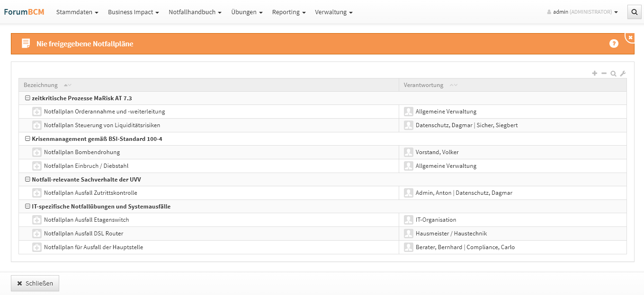Click the global search button in navbar
644x295 pixels.
(x=634, y=12)
